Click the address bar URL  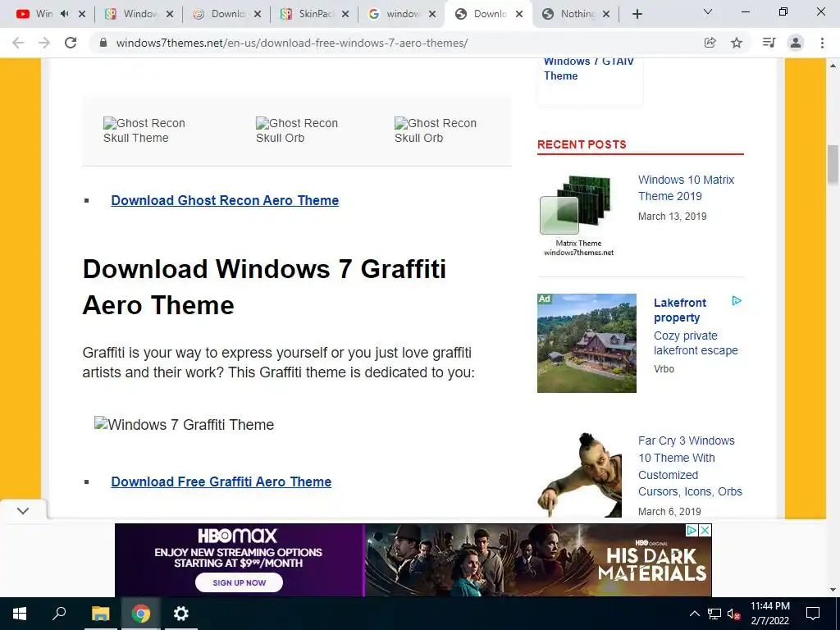tap(292, 43)
